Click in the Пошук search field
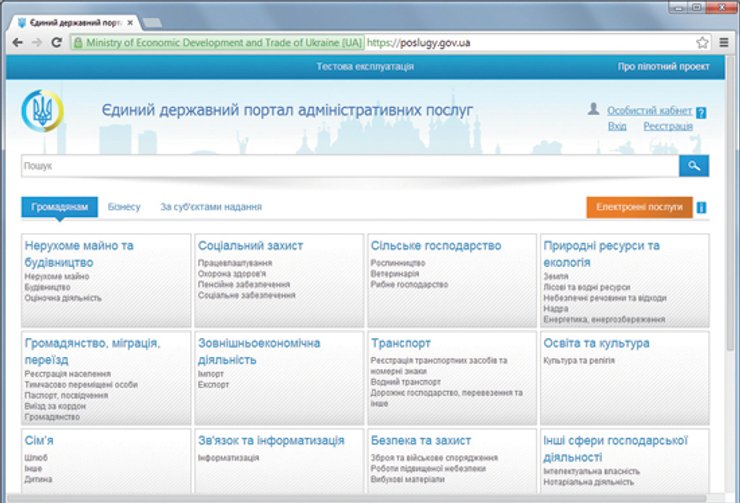This screenshot has width=740, height=503. (350, 166)
